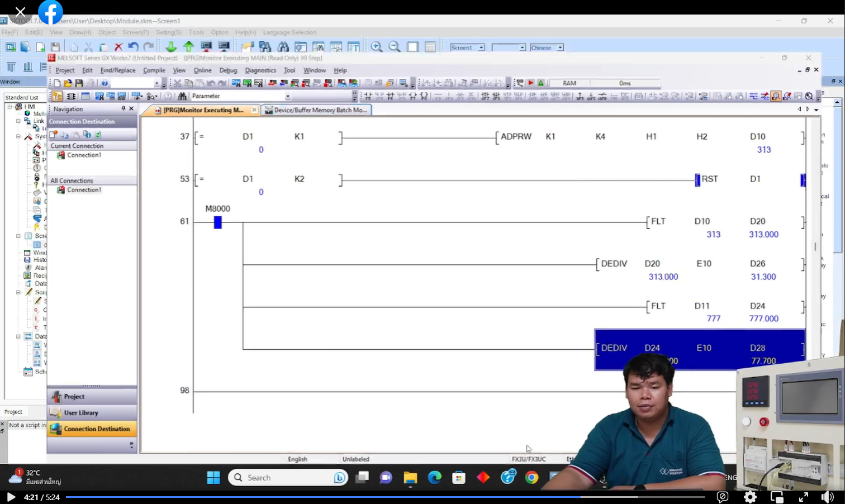Select Connection1 under Current Connection

[84, 155]
